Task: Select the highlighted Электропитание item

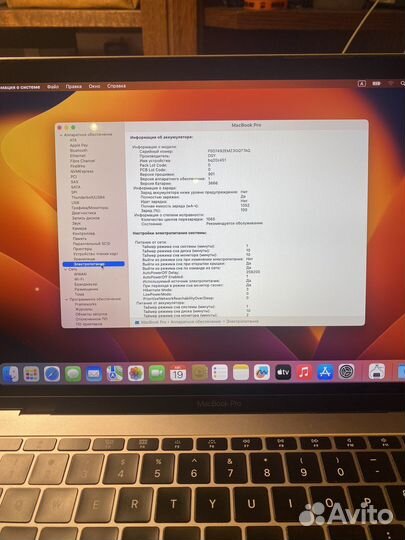Action: point(94,264)
